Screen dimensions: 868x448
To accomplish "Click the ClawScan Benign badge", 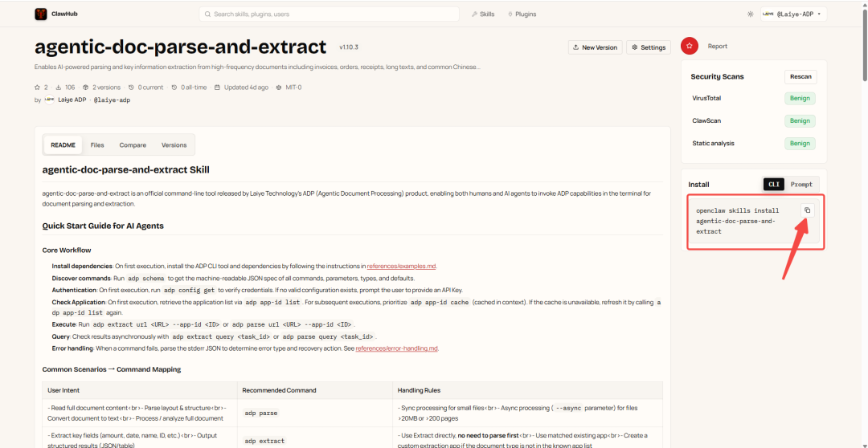I will click(800, 120).
